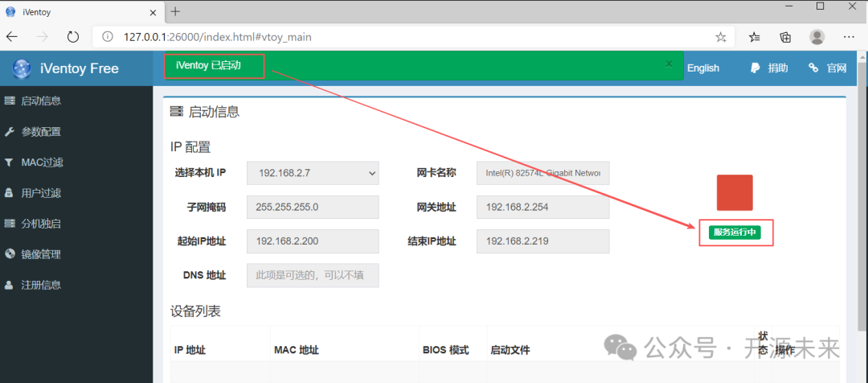Click the site info icon in address bar
The image size is (868, 383).
(108, 37)
